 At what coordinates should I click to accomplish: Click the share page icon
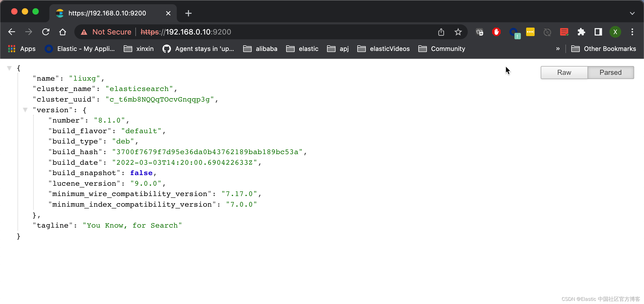(x=441, y=32)
